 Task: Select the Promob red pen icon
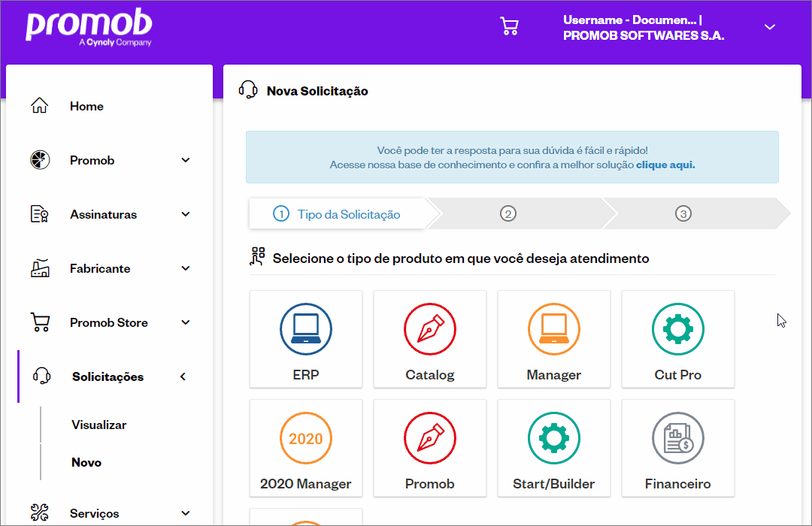pyautogui.click(x=430, y=438)
